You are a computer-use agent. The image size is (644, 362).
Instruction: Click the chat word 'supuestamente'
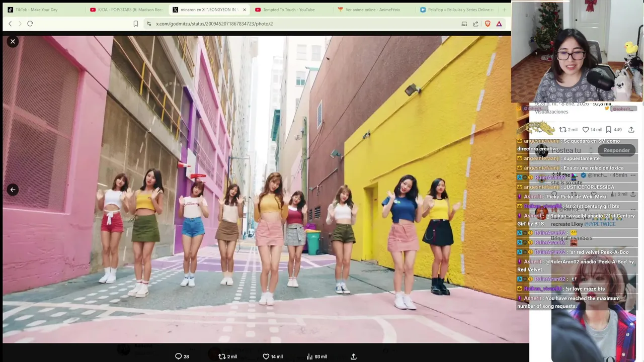pos(581,158)
